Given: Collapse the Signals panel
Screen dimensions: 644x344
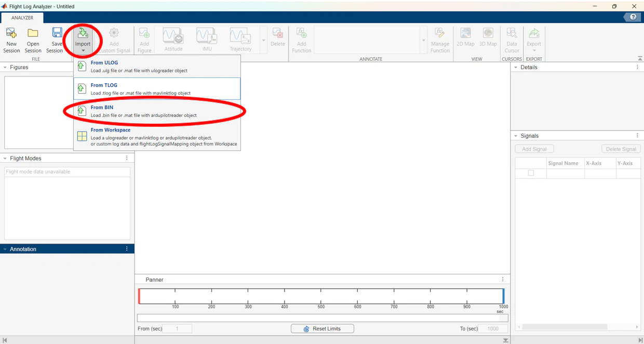Looking at the screenshot, I should coord(516,136).
